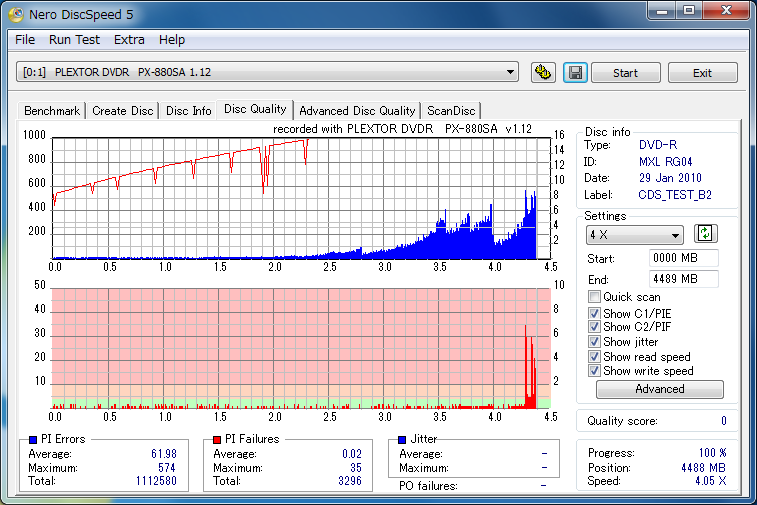Click the Quality score value 0

coord(724,421)
